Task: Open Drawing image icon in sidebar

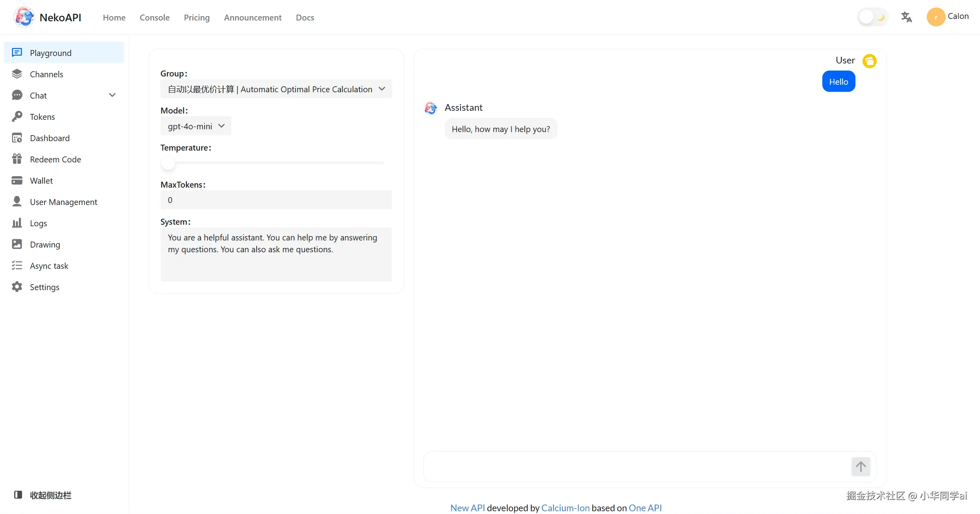Action: 17,244
